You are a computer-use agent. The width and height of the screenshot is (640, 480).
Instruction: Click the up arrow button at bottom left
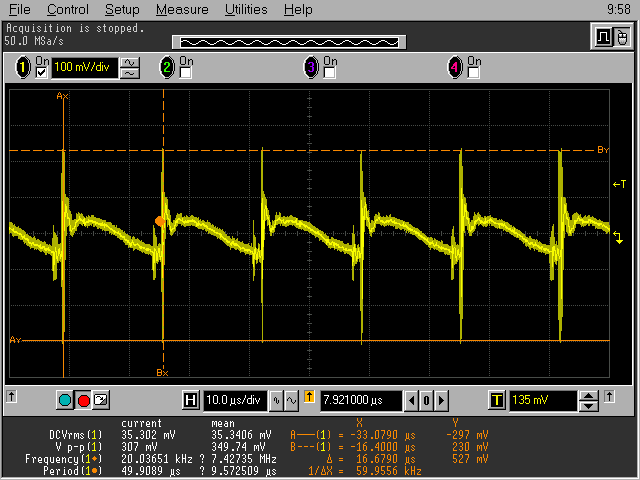pos(11,396)
